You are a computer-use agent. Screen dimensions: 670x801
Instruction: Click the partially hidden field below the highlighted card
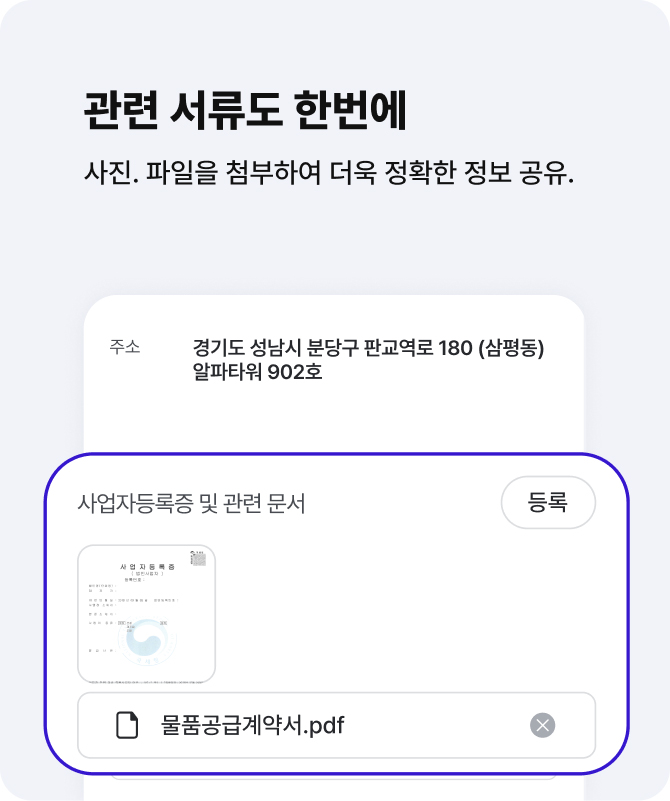pyautogui.click(x=334, y=777)
